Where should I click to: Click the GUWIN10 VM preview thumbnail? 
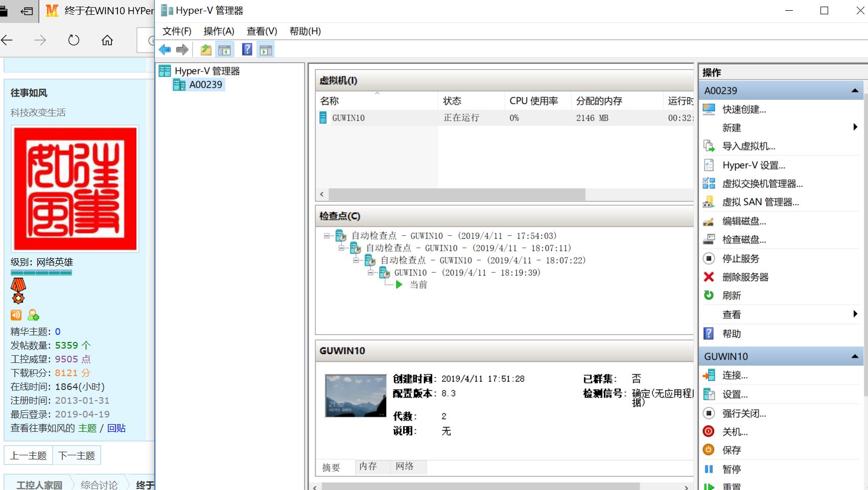click(x=356, y=396)
